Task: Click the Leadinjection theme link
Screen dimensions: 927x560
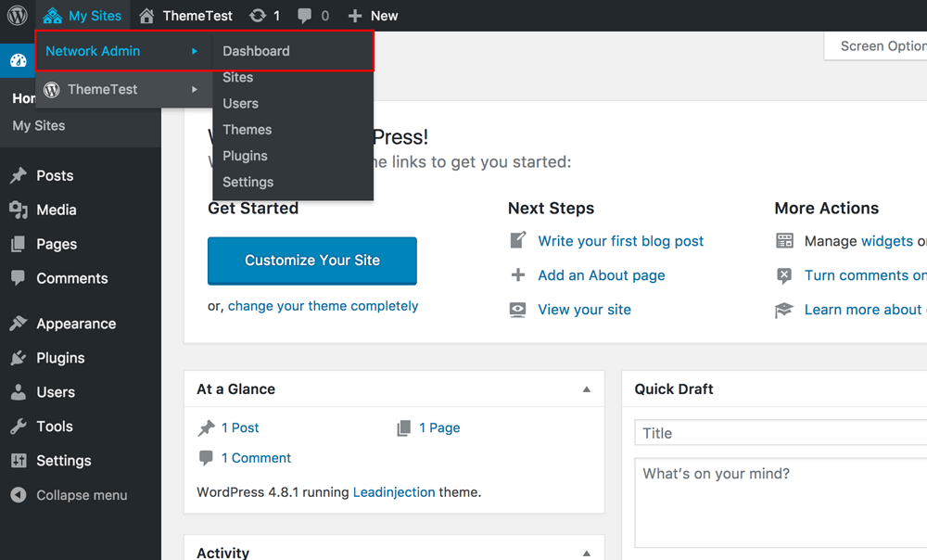Action: 394,492
